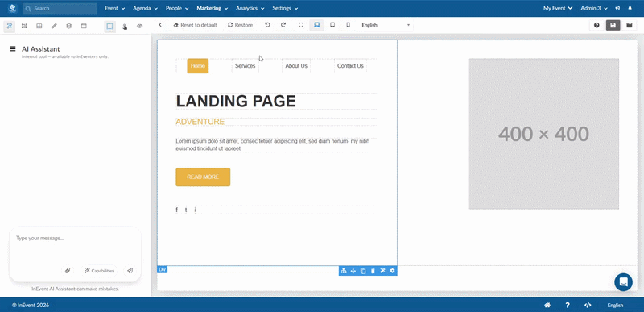
Task: Open the Marketing menu
Action: 213,8
